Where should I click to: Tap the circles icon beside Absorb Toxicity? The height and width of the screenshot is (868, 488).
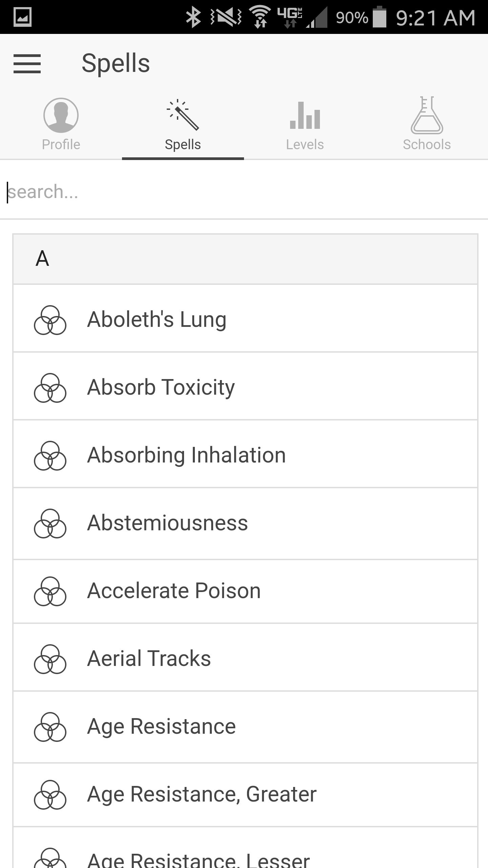pos(50,388)
